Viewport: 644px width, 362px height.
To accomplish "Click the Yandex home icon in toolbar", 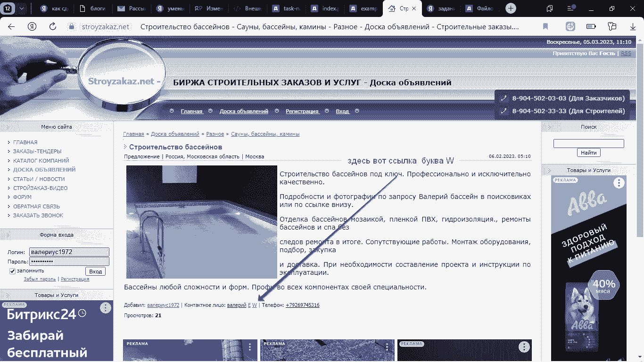I will (32, 27).
